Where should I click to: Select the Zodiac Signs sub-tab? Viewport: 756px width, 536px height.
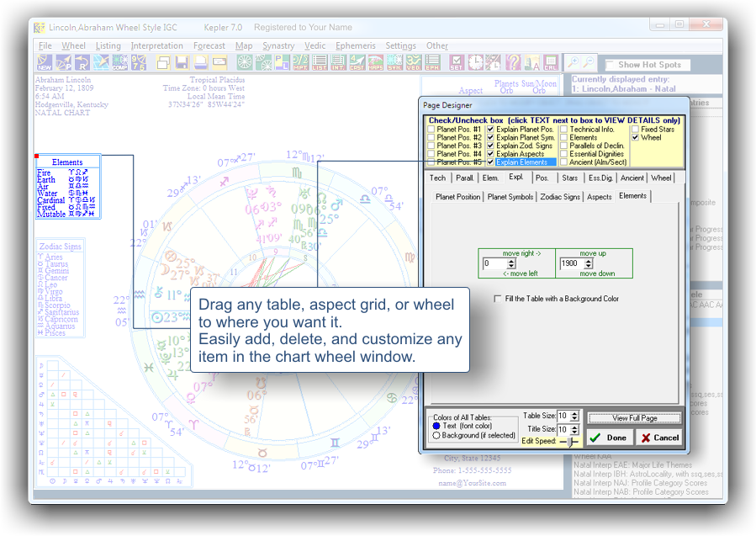(560, 197)
